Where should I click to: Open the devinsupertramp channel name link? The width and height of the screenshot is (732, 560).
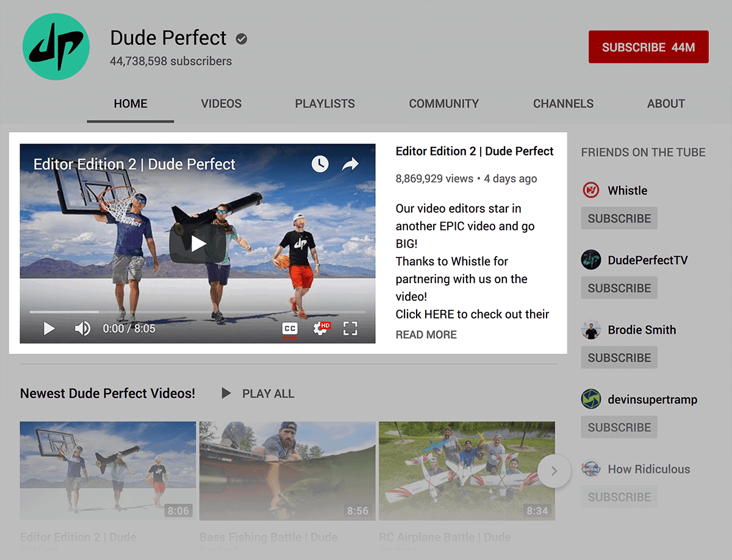653,400
